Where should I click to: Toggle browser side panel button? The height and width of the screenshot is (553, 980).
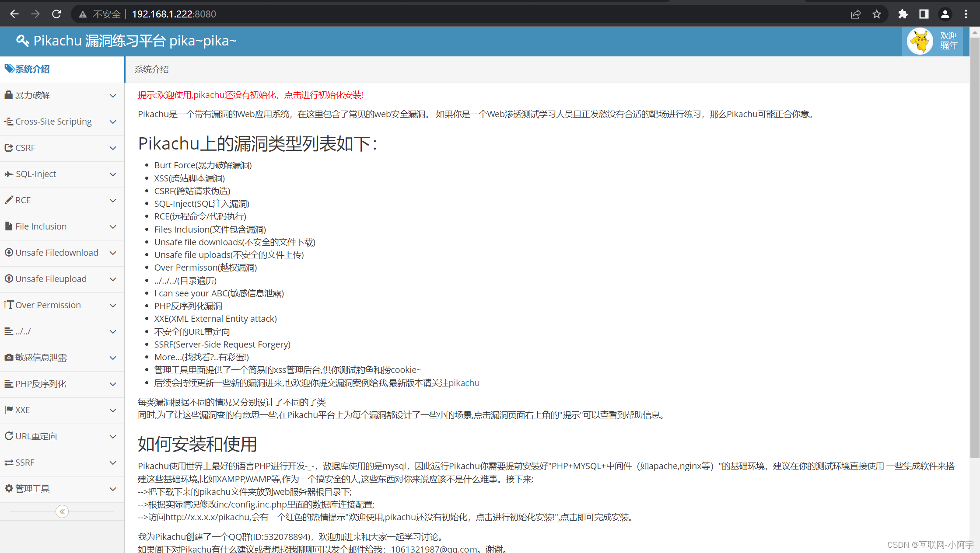click(924, 14)
